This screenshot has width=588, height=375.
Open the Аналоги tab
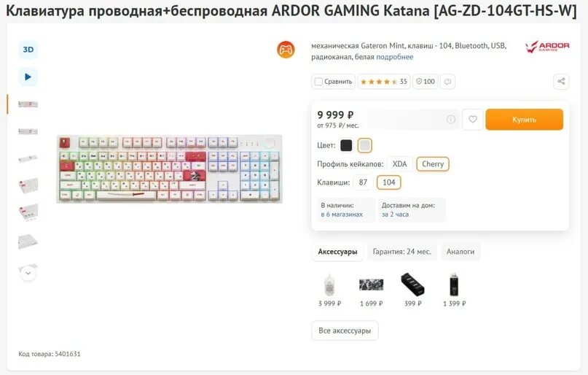(x=460, y=252)
